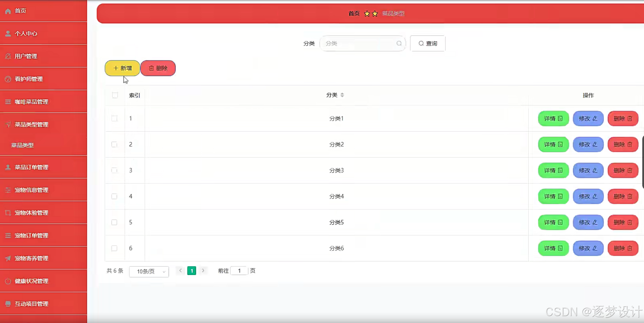Click the vertical scrollbar handle at right edge
Screen dimensions: 644x323
tap(643, 162)
